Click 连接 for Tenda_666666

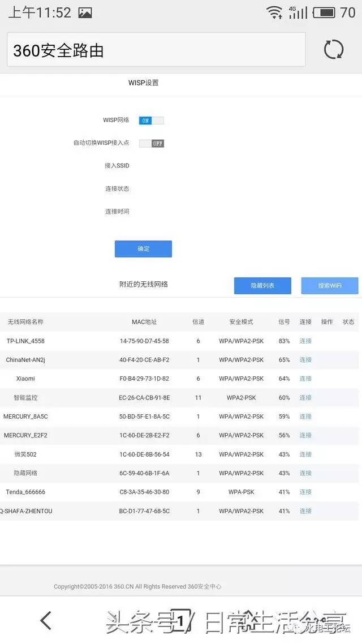point(305,492)
